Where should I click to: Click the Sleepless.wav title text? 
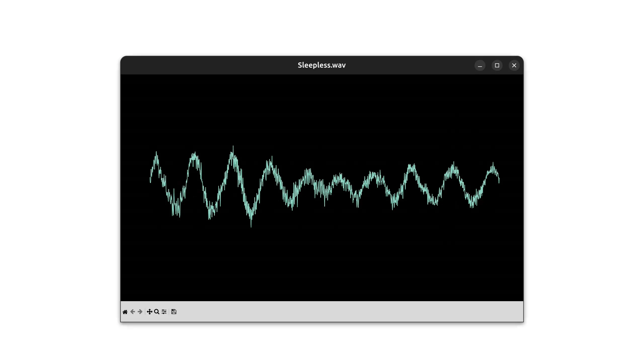[x=321, y=65]
